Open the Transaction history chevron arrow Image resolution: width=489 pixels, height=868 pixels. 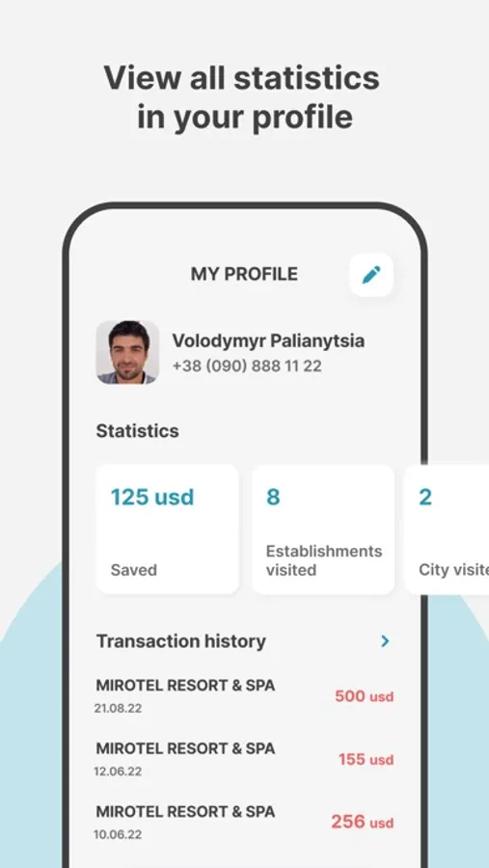(x=385, y=641)
